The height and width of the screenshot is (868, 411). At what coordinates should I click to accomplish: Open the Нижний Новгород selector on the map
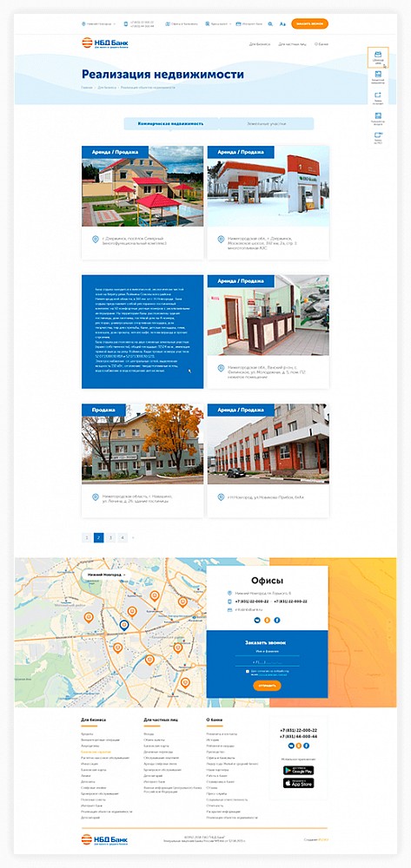[x=106, y=575]
